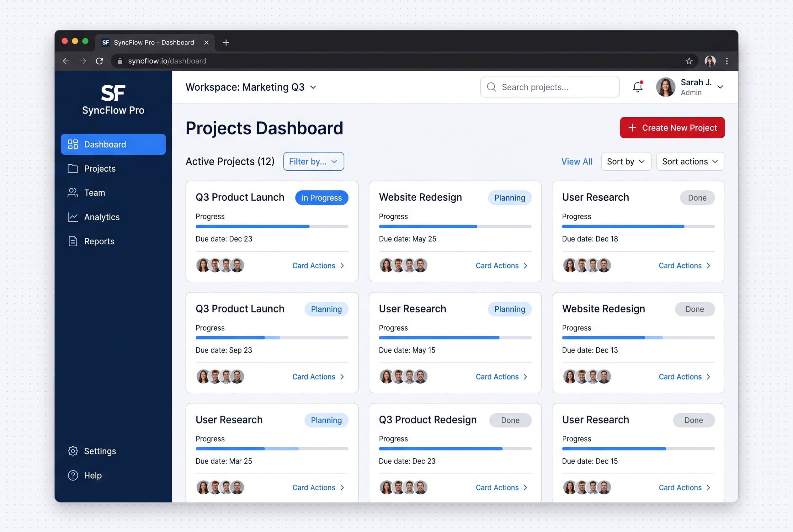Click the search magnifier icon
Screen dimensions: 793x532
pos(491,87)
